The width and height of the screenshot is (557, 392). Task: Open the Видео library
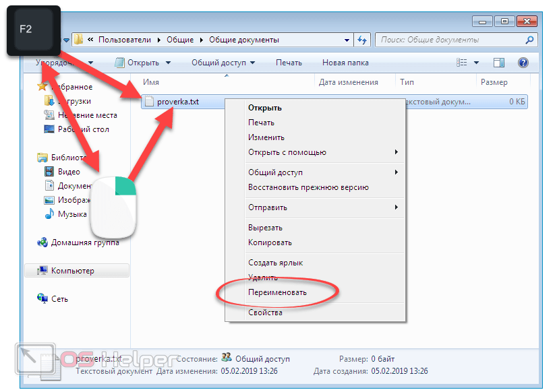click(x=69, y=172)
